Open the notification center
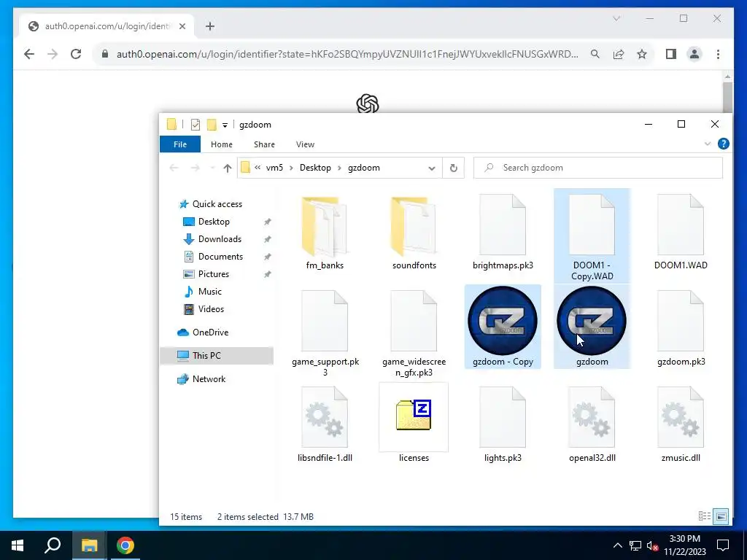The height and width of the screenshot is (560, 747). 723,545
